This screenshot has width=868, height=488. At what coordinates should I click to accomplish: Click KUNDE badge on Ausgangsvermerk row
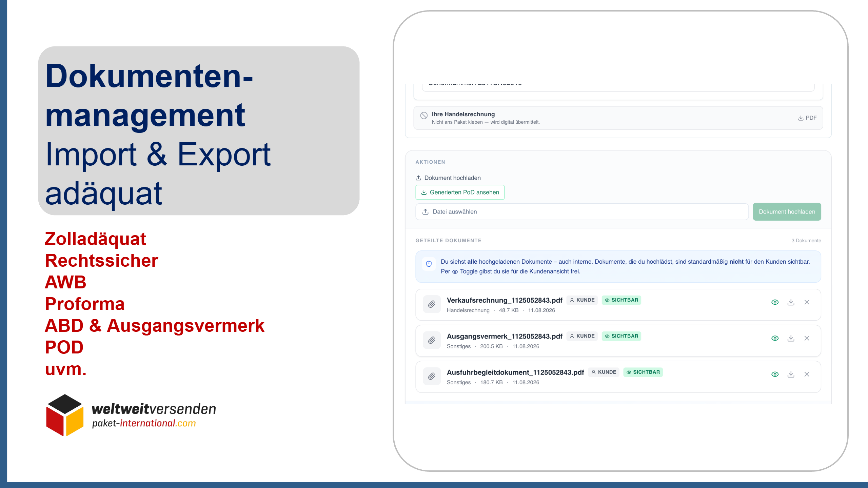tap(582, 336)
